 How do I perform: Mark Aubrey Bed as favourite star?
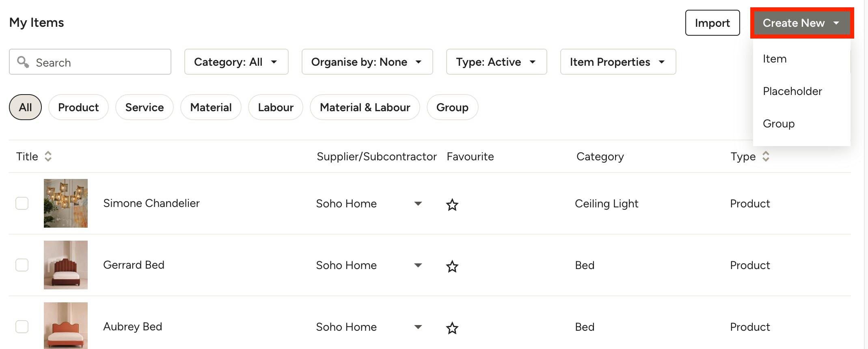[x=452, y=328]
